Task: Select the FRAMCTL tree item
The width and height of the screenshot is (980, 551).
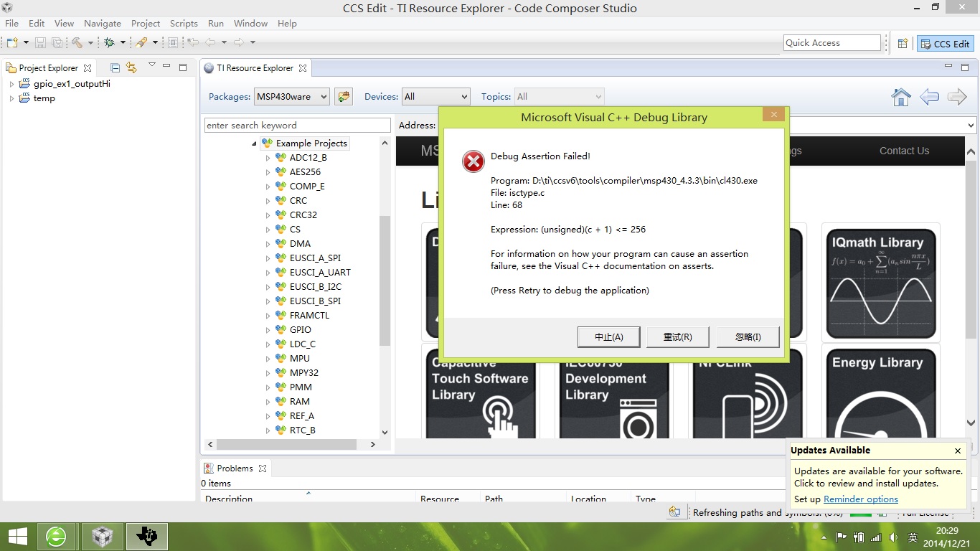Action: tap(309, 316)
